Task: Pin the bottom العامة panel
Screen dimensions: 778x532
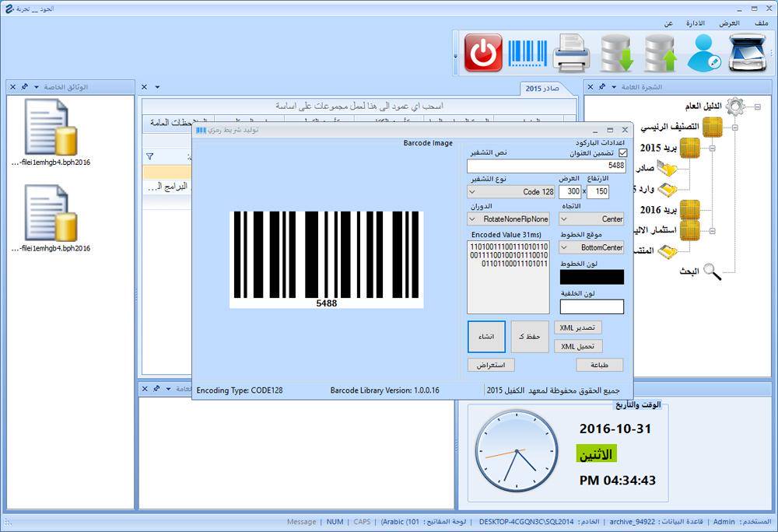Action: coord(156,389)
